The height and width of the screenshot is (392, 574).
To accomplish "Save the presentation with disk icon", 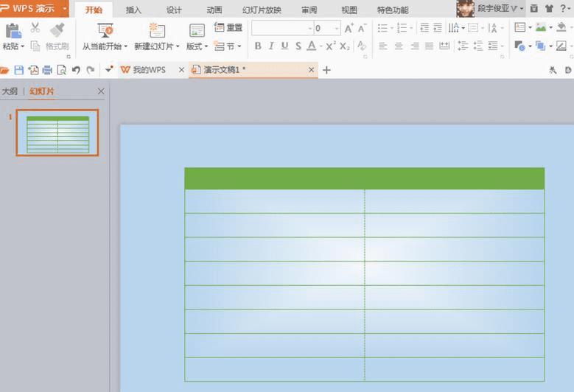I will click(x=18, y=70).
